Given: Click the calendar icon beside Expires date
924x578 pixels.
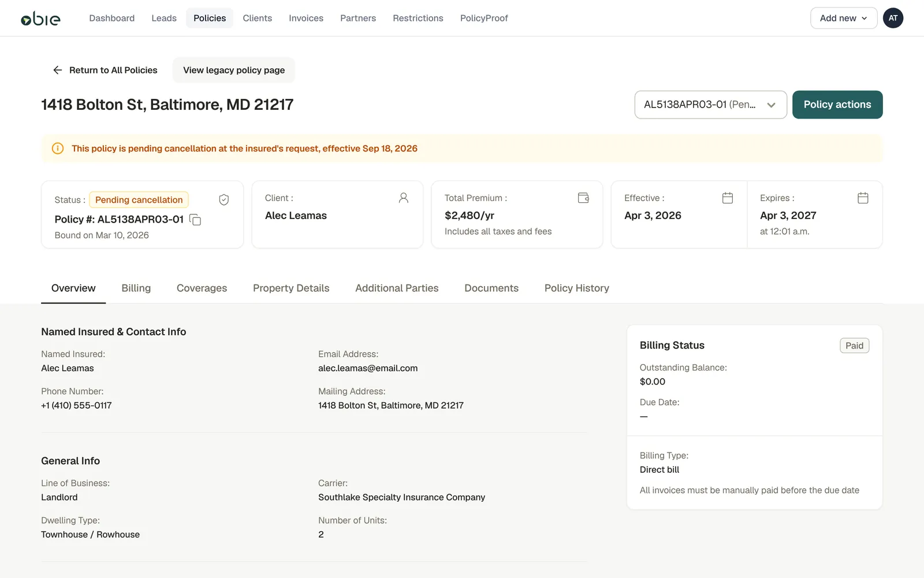Looking at the screenshot, I should [x=863, y=198].
